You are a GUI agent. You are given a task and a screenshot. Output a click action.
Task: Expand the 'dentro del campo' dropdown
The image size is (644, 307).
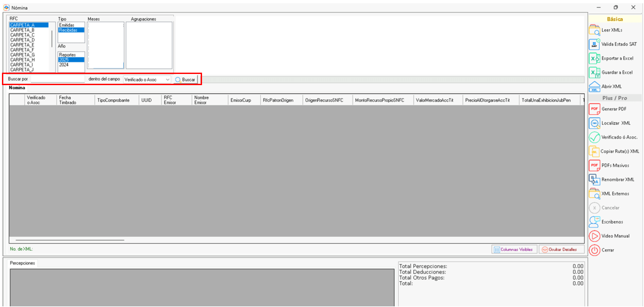click(167, 80)
